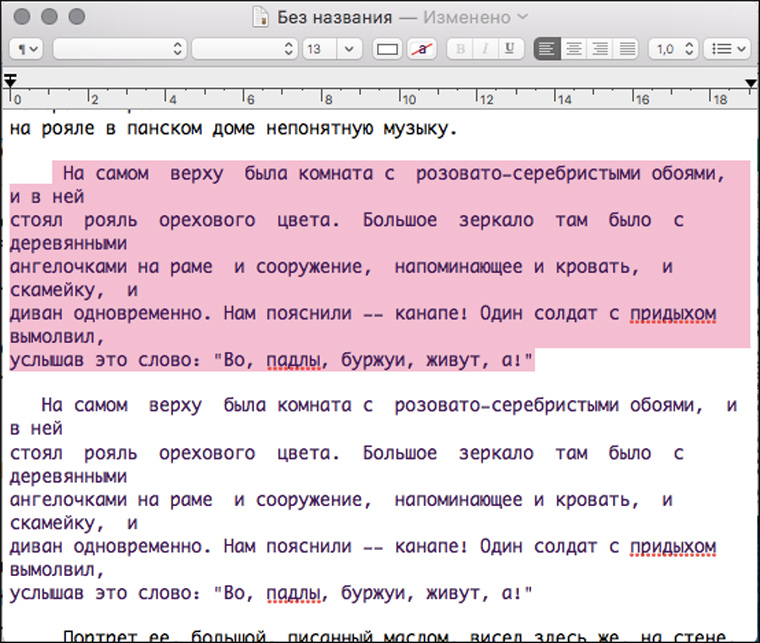The height and width of the screenshot is (643, 760).
Task: Align text to the right
Action: click(600, 49)
